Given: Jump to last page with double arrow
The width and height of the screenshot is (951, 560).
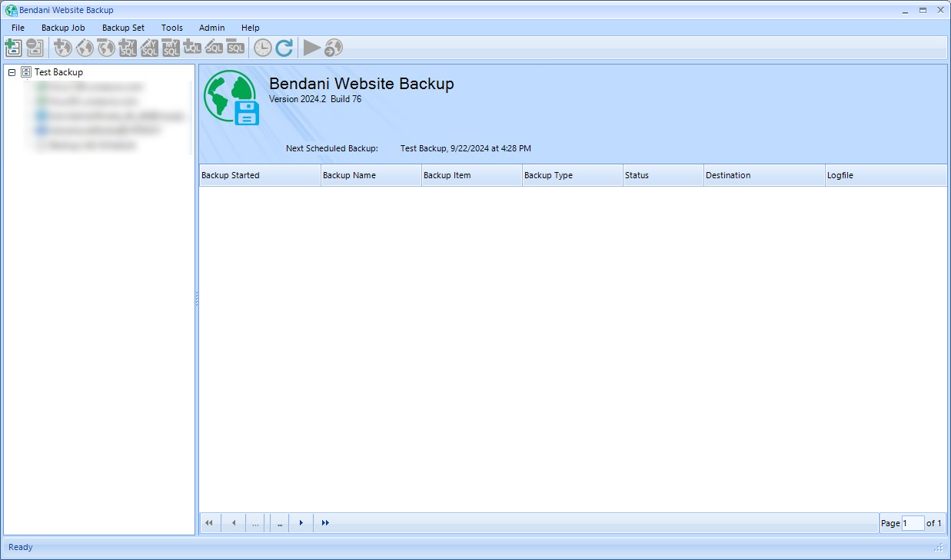Looking at the screenshot, I should (325, 523).
